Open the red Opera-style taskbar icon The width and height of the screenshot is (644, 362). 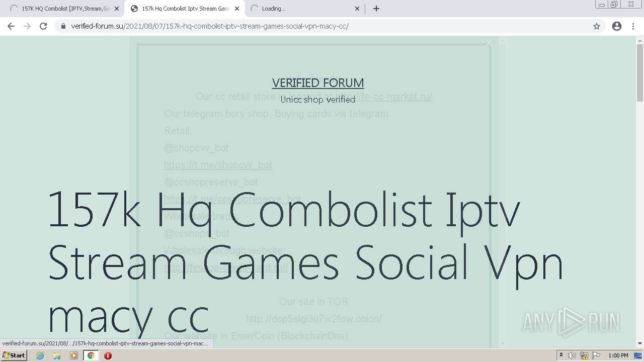[x=108, y=355]
